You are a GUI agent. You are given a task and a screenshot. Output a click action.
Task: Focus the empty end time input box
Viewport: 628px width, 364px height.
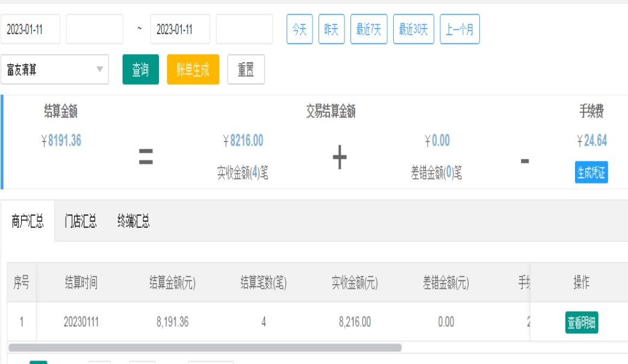click(244, 29)
